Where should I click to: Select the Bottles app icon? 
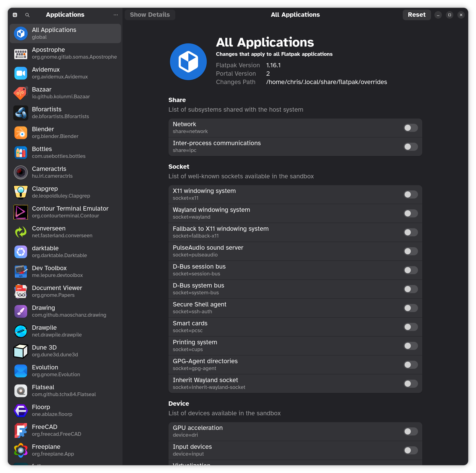point(20,153)
